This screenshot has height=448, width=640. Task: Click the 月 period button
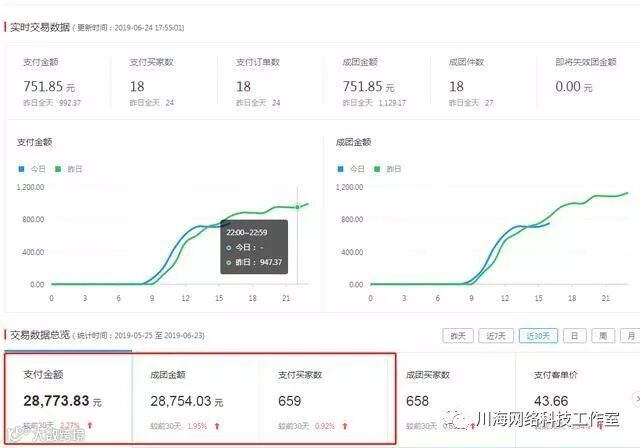click(631, 336)
